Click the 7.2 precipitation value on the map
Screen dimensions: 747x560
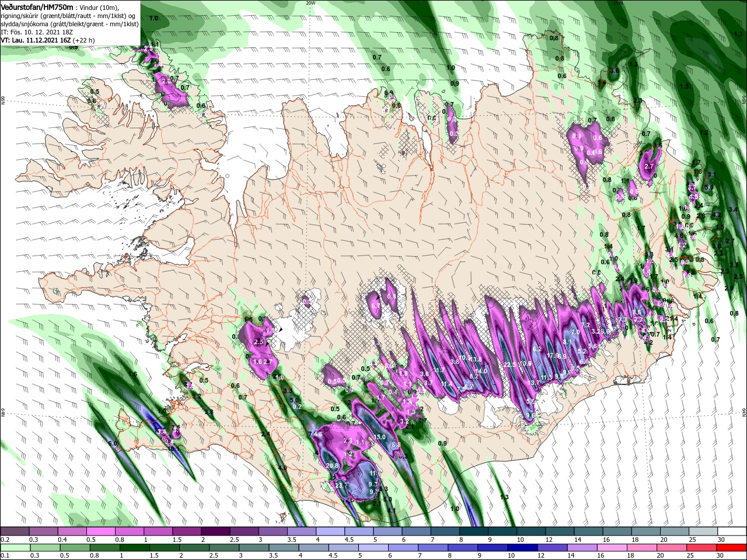point(586,325)
